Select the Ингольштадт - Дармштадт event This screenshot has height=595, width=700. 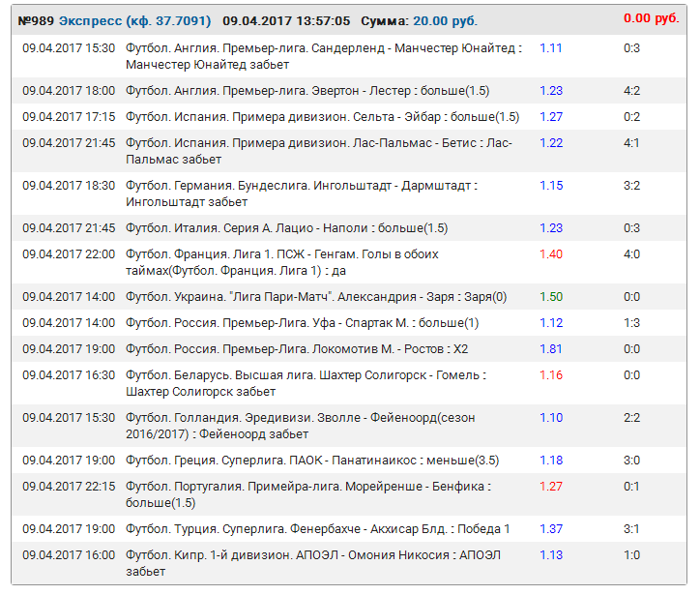pyautogui.click(x=302, y=193)
